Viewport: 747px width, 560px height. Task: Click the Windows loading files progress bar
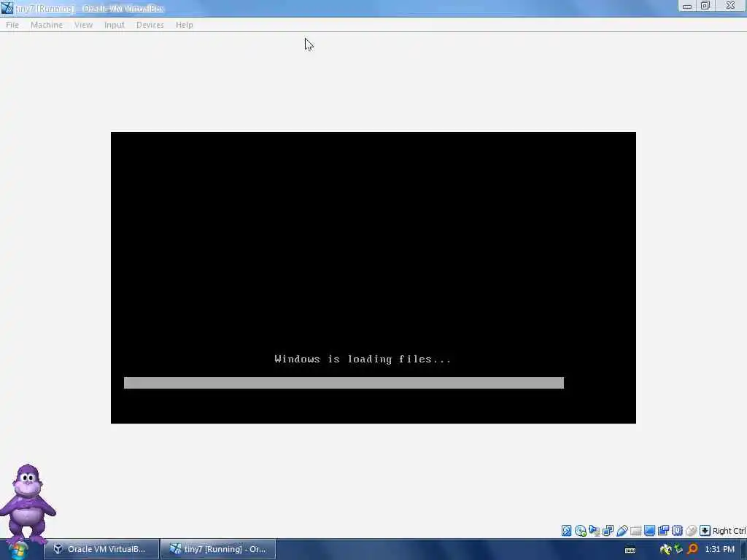pos(344,383)
